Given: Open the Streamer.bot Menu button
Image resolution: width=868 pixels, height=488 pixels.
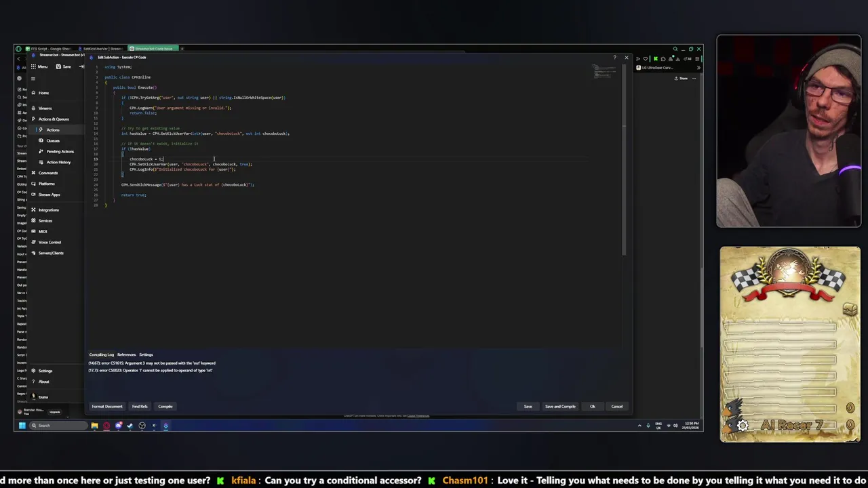Looking at the screenshot, I should click(39, 66).
